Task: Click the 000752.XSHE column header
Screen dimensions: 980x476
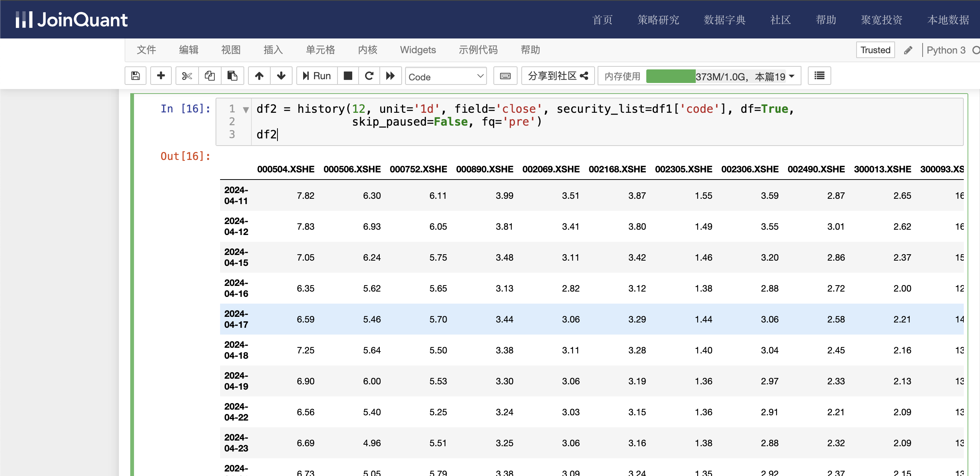Action: point(418,169)
